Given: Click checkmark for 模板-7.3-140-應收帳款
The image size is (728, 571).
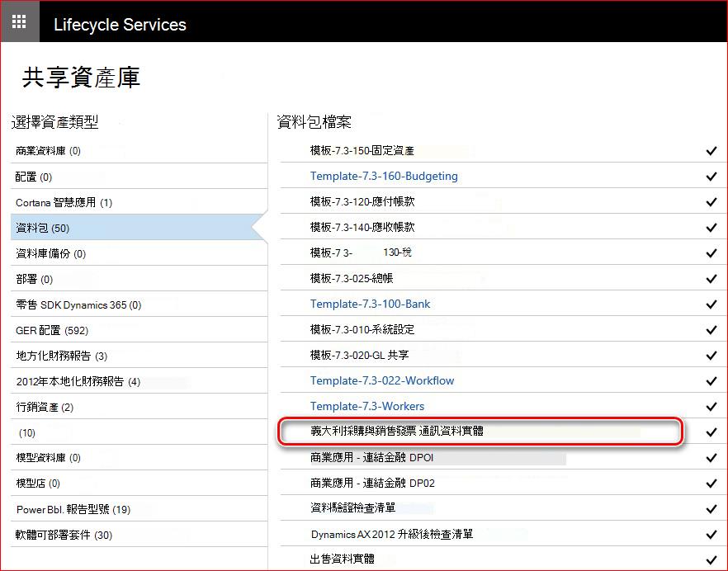Looking at the screenshot, I should (711, 228).
